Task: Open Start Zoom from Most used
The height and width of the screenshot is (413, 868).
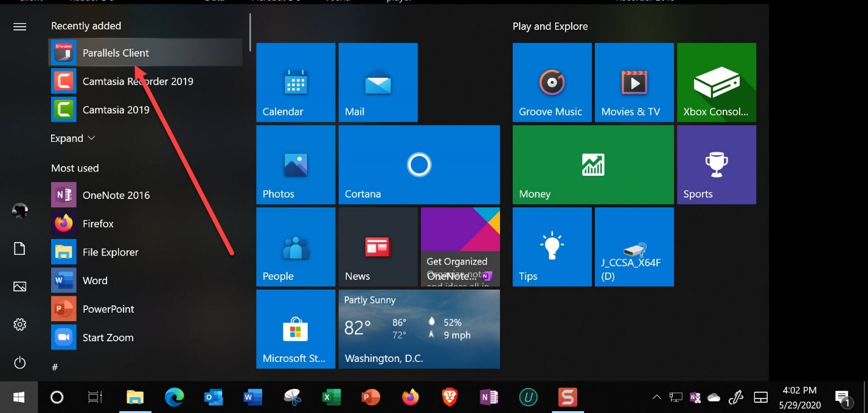Action: (x=108, y=338)
